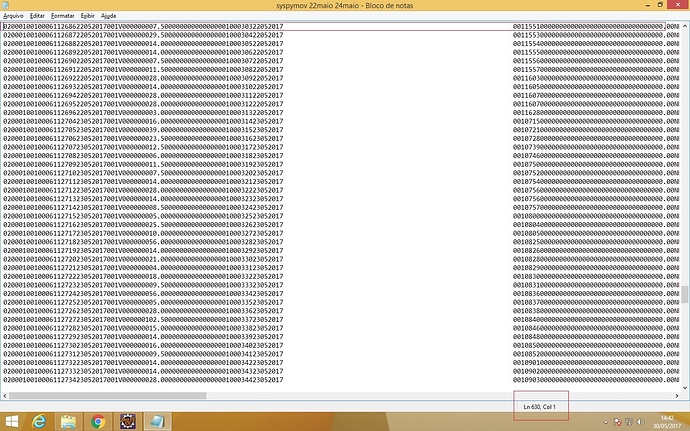The width and height of the screenshot is (690, 431).
Task: Restore down the Bloco de notas window
Action: tap(660, 5)
